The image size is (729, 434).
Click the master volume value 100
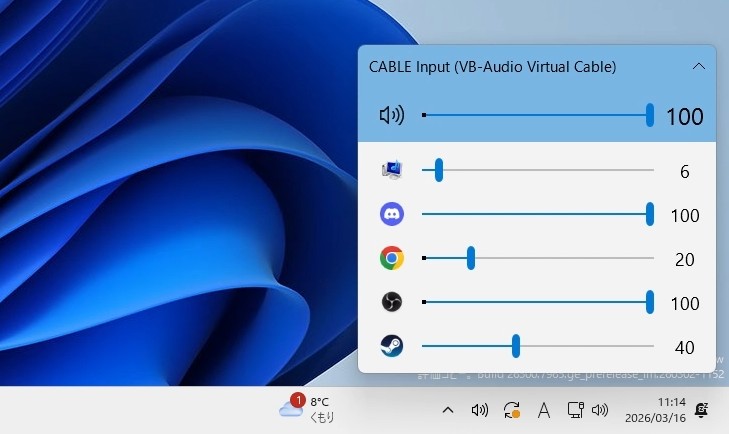click(684, 116)
